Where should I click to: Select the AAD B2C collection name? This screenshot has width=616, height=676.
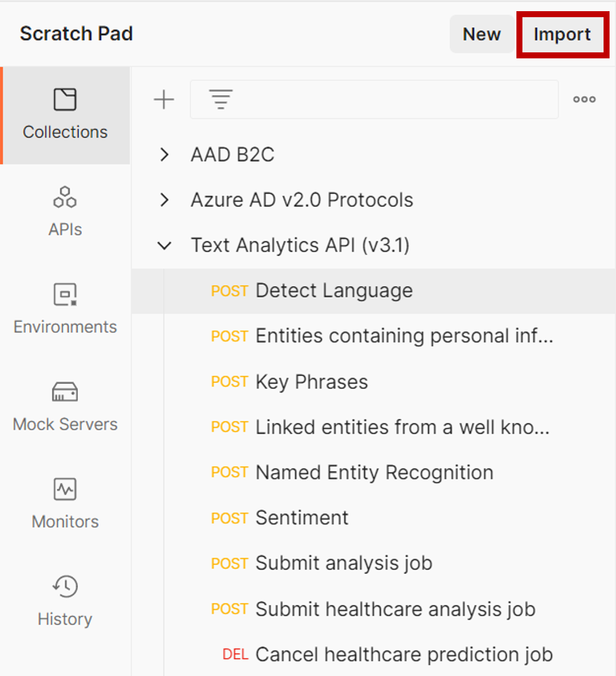233,155
